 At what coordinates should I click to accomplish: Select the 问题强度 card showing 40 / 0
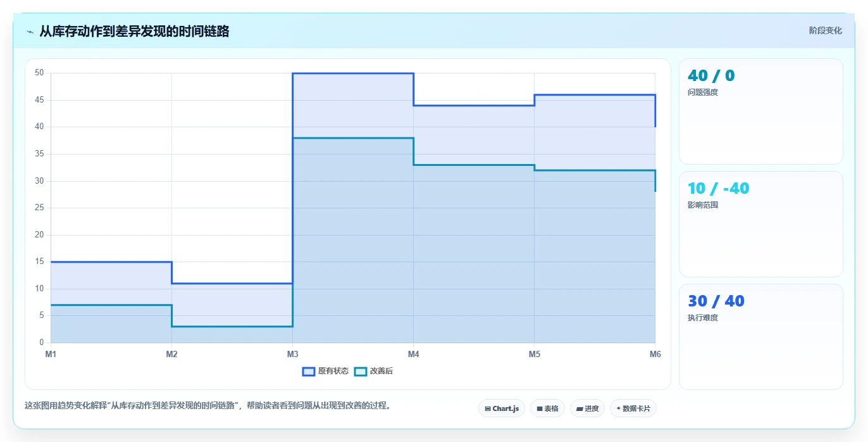(761, 111)
